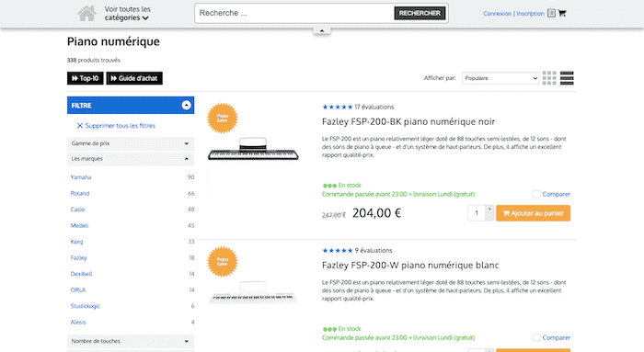Open white FSP-200-W piano thumbnail

click(253, 292)
